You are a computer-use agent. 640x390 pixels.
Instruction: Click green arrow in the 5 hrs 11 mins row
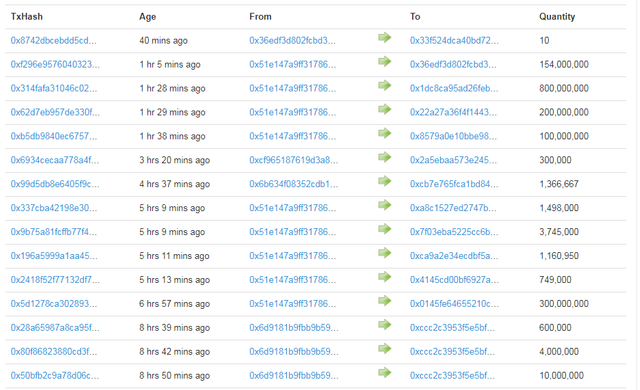click(x=384, y=253)
